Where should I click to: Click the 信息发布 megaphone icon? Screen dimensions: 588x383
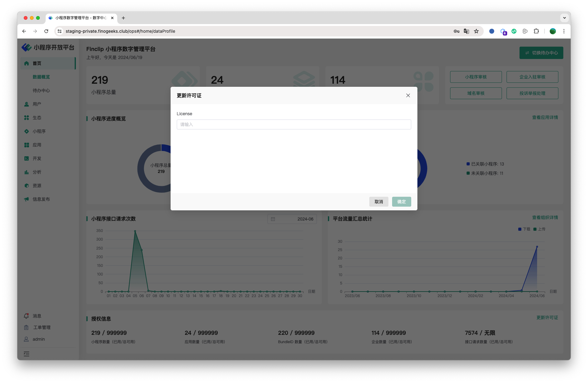point(27,199)
